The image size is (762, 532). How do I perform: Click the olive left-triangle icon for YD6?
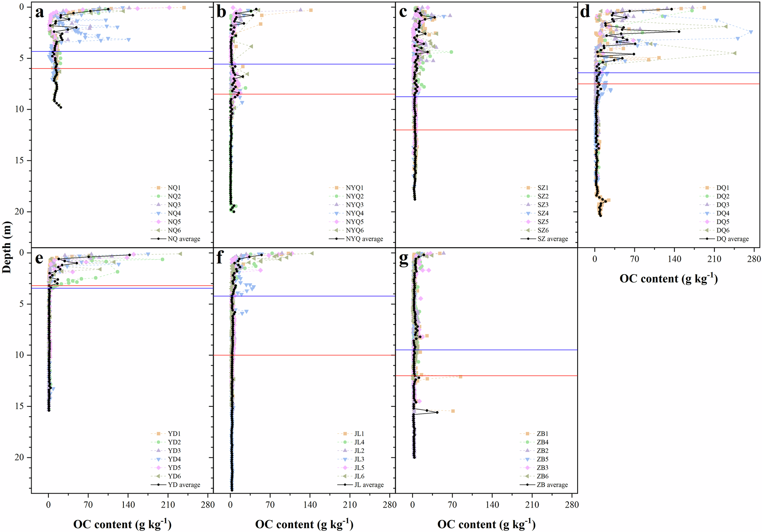[x=158, y=476]
